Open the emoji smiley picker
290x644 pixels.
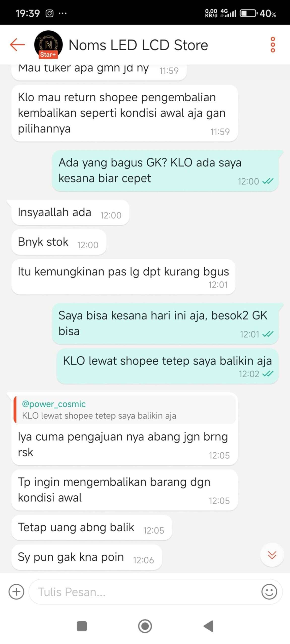[x=269, y=591]
